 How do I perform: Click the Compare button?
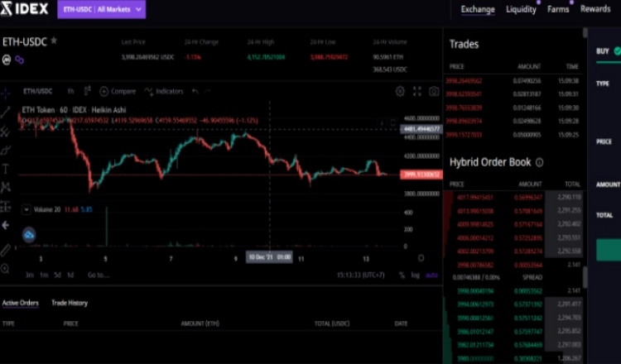[x=118, y=91]
